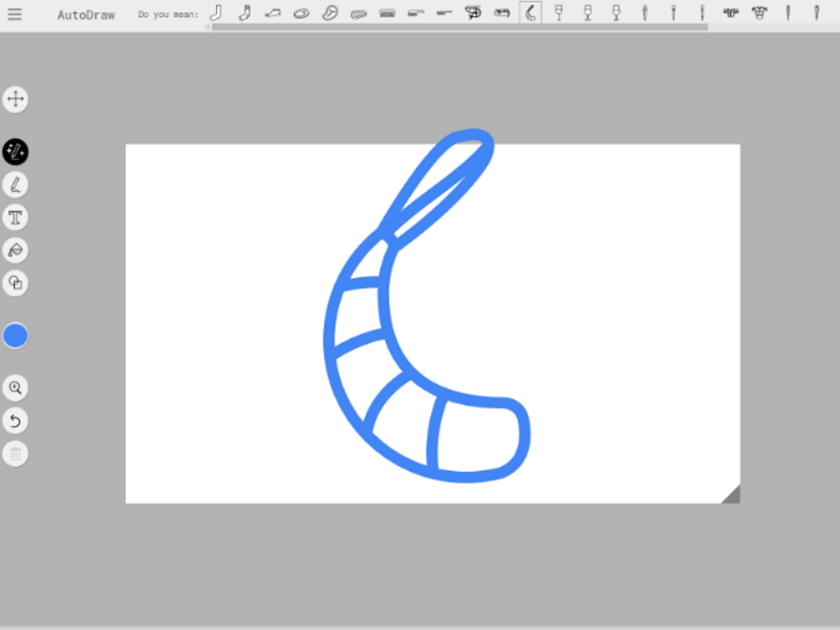Click the suggestions bar left scroll arrow
Image resolution: width=840 pixels, height=630 pixels.
point(208,27)
